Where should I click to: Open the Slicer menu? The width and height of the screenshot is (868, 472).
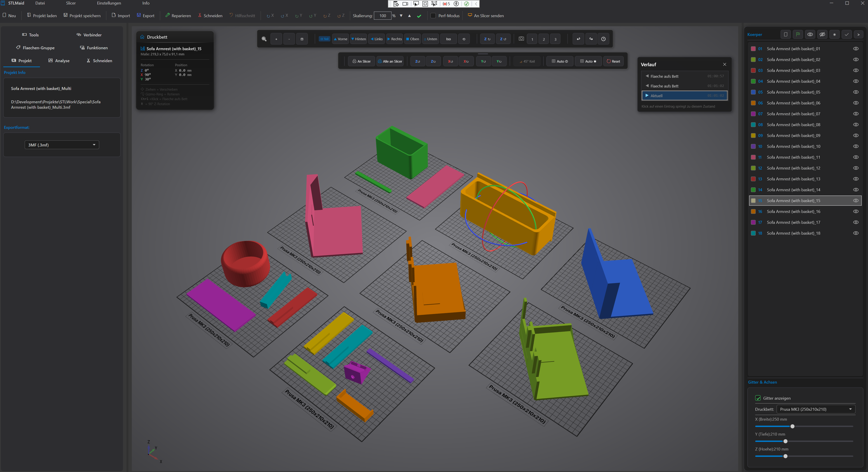[71, 3]
